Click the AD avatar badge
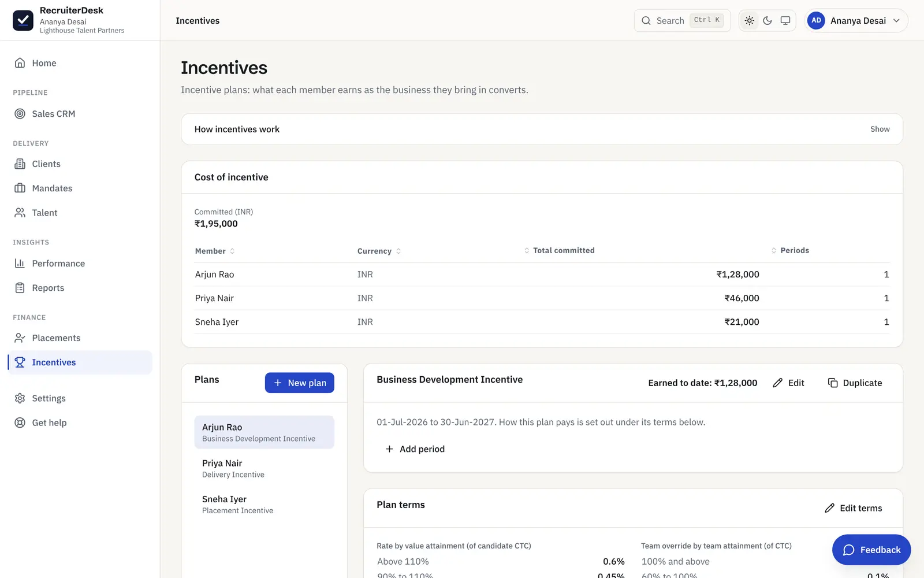Screen dimensions: 924x578 [816, 20]
